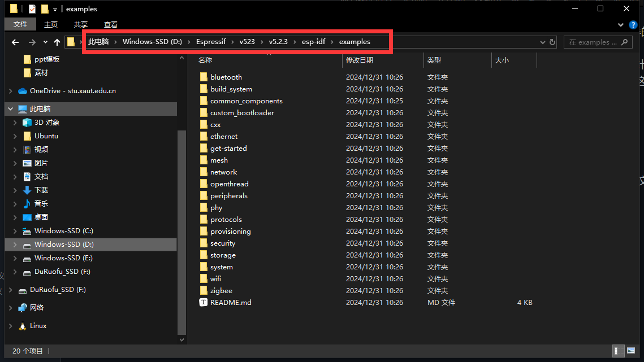Select the OneDrive cloud icon in sidebar
This screenshot has width=644, height=362.
(x=23, y=91)
